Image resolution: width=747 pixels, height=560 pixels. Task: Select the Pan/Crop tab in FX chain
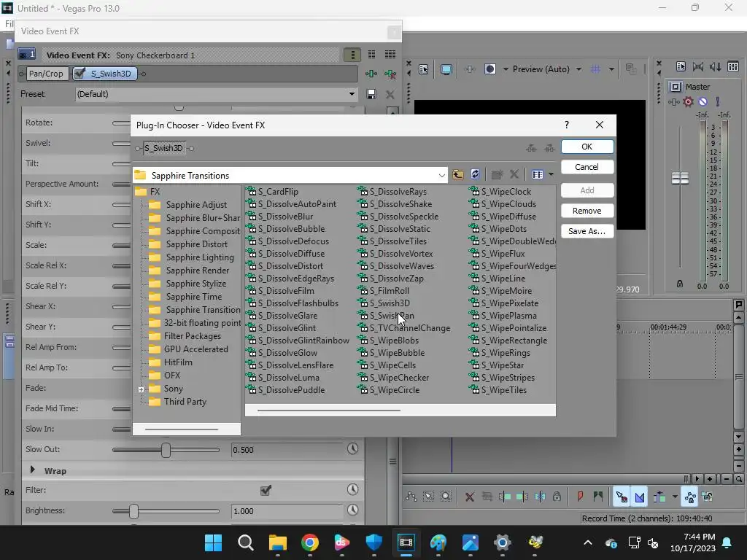[46, 74]
